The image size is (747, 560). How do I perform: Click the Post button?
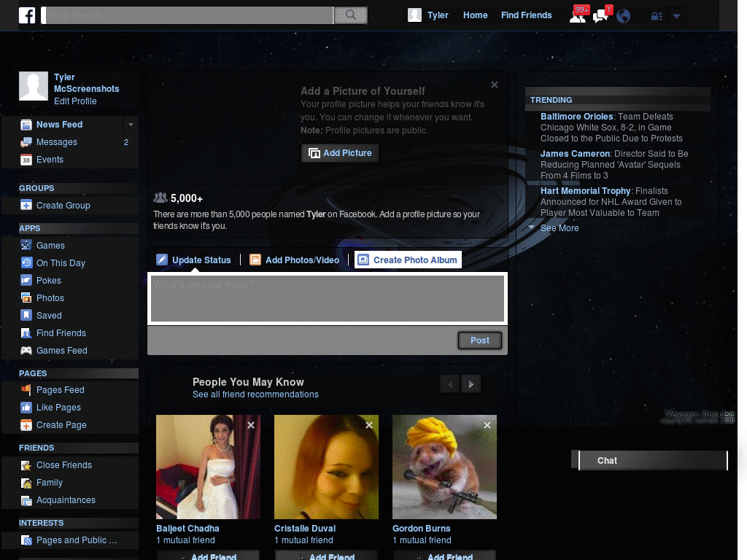click(x=480, y=341)
